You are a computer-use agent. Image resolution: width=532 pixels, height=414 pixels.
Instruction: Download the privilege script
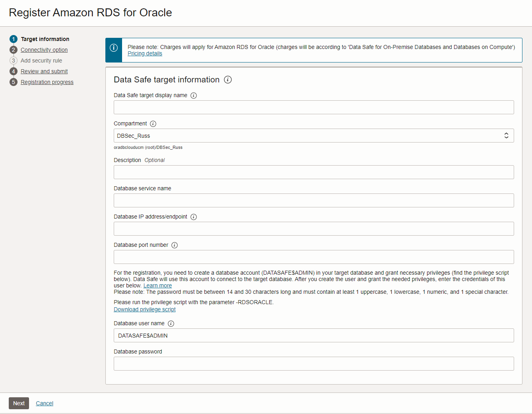pos(144,309)
